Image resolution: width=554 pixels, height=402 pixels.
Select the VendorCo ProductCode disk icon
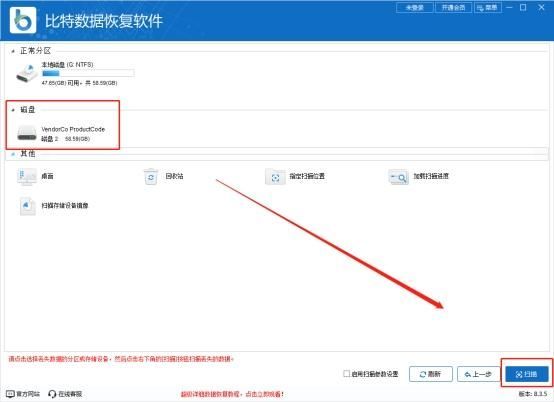point(27,133)
